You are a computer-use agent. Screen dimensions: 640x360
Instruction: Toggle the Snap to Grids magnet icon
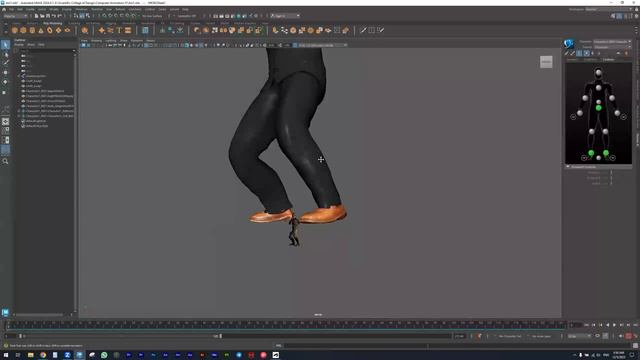click(104, 16)
